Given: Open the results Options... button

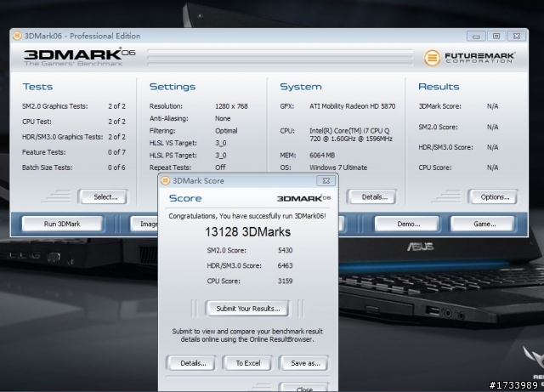Looking at the screenshot, I should click(495, 197).
